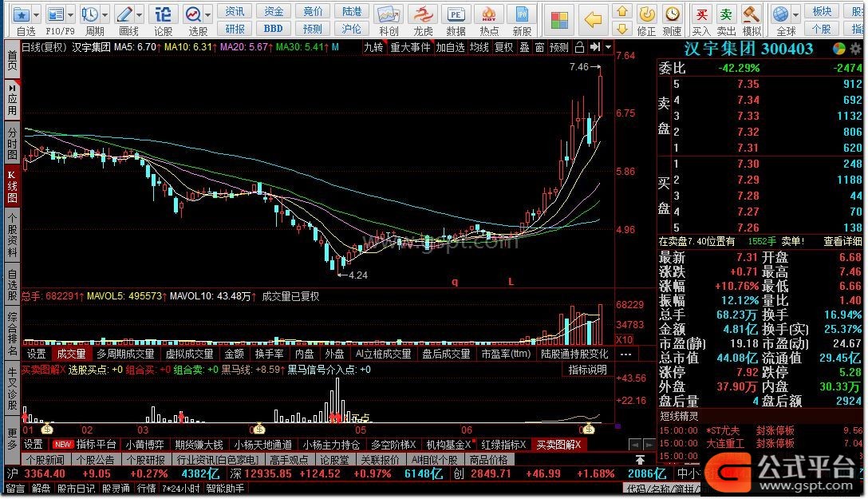Open the 模拟 simulated trading gavel icon
Screen dimensions: 868x499
click(752, 14)
